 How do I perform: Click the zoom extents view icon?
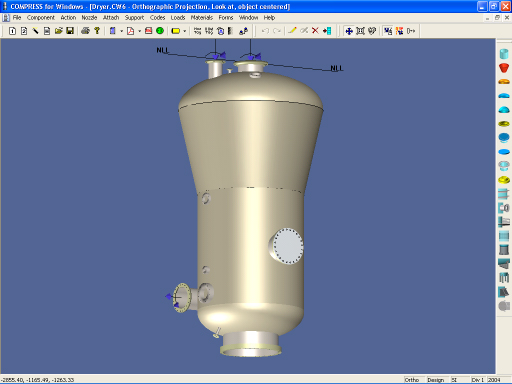(x=360, y=31)
